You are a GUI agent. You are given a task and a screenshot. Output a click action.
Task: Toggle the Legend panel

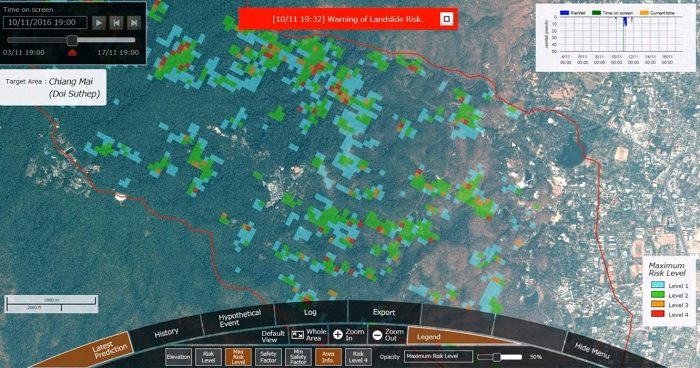pyautogui.click(x=429, y=337)
